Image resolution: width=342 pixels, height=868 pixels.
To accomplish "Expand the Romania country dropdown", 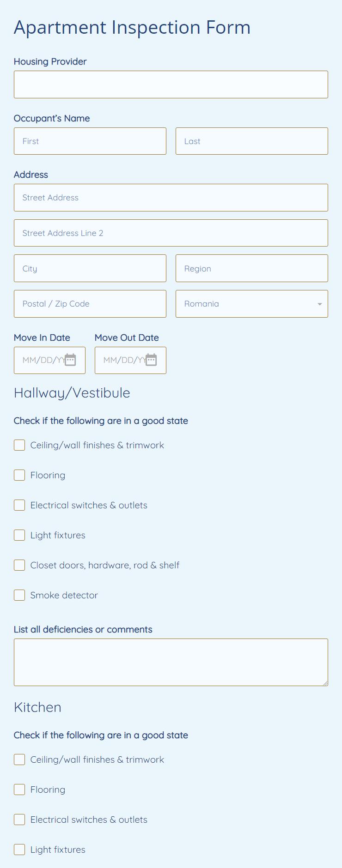I will [x=251, y=304].
